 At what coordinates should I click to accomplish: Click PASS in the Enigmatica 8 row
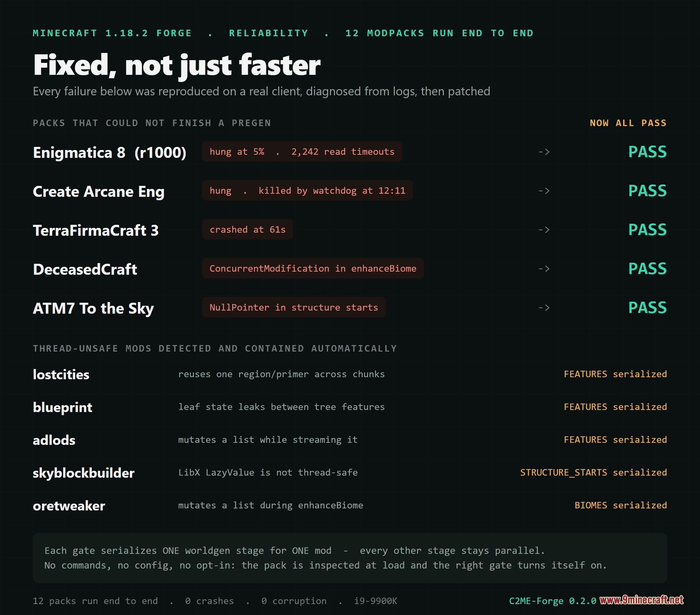(x=648, y=152)
